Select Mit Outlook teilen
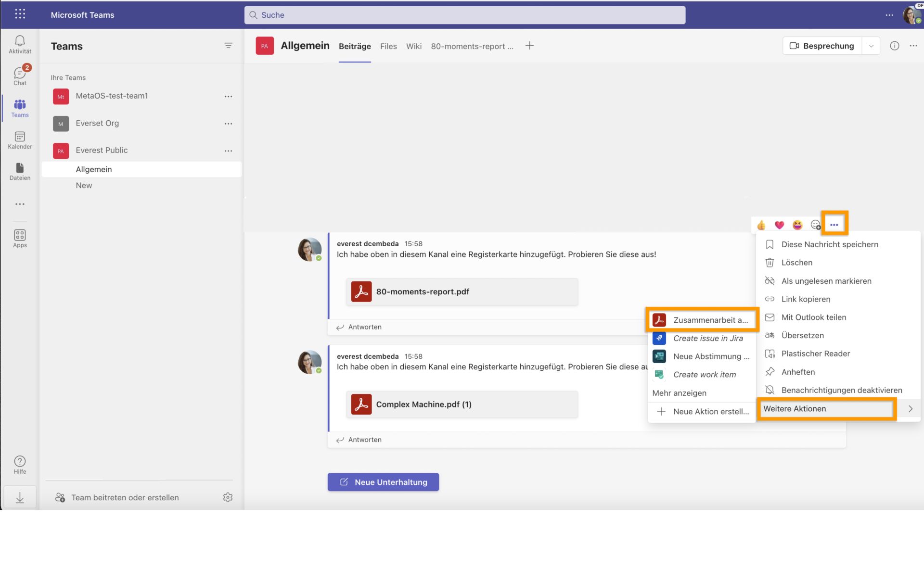 point(838,317)
